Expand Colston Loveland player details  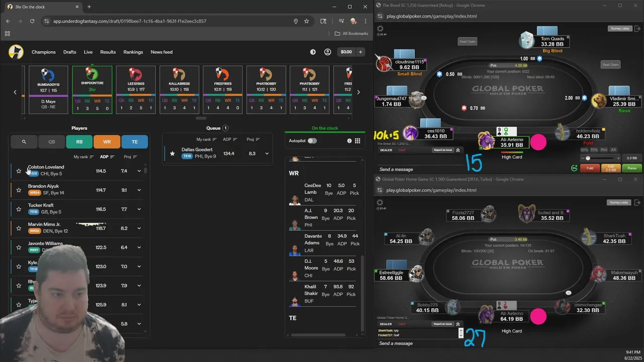click(139, 171)
